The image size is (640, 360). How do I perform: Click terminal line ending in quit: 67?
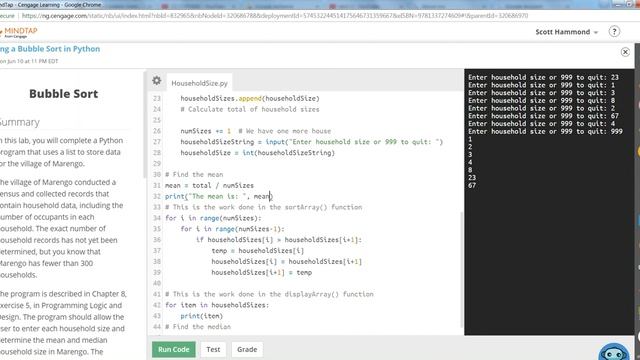[x=543, y=116]
